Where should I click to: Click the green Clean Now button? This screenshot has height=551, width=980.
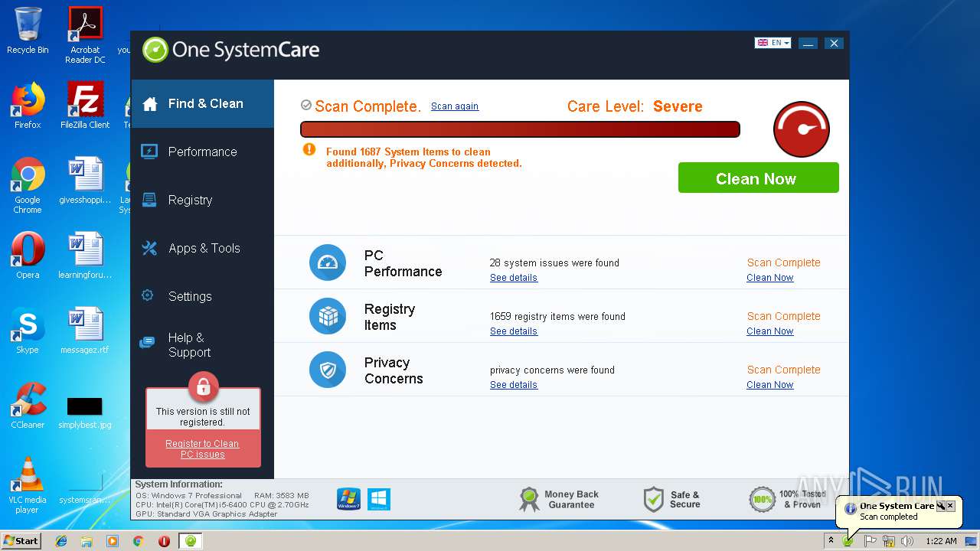pyautogui.click(x=758, y=178)
